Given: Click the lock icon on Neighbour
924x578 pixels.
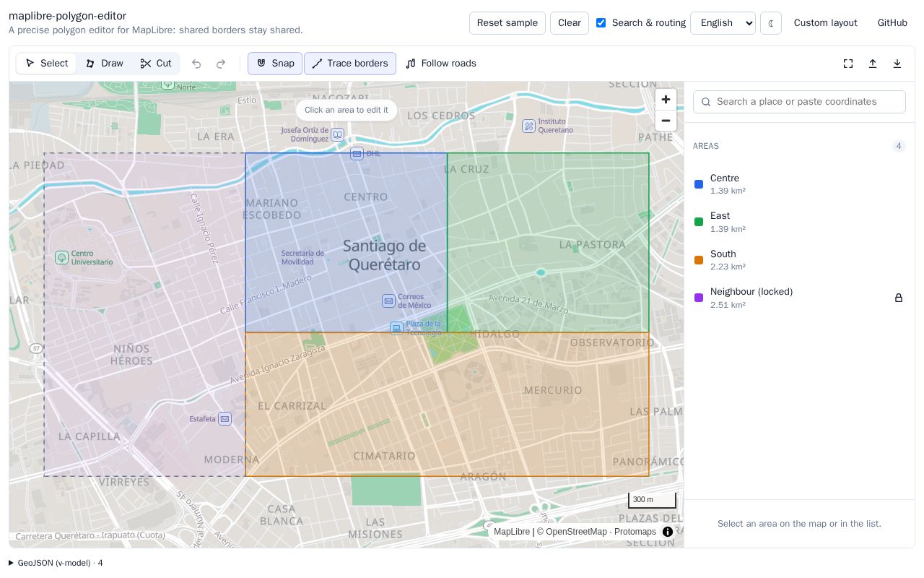Looking at the screenshot, I should coord(899,298).
